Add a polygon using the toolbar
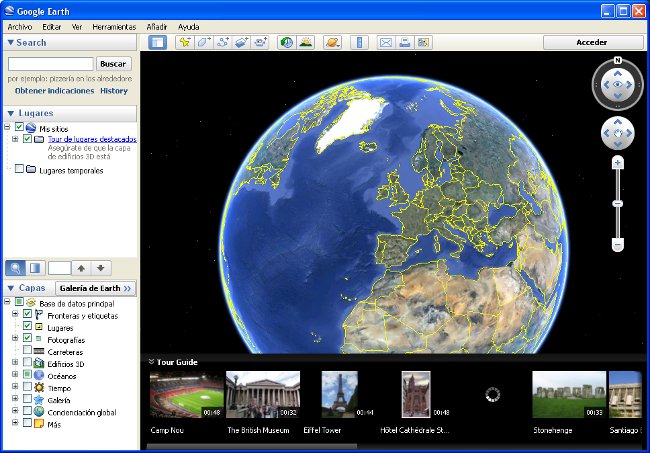Viewport: 650px width, 453px height. [204, 42]
